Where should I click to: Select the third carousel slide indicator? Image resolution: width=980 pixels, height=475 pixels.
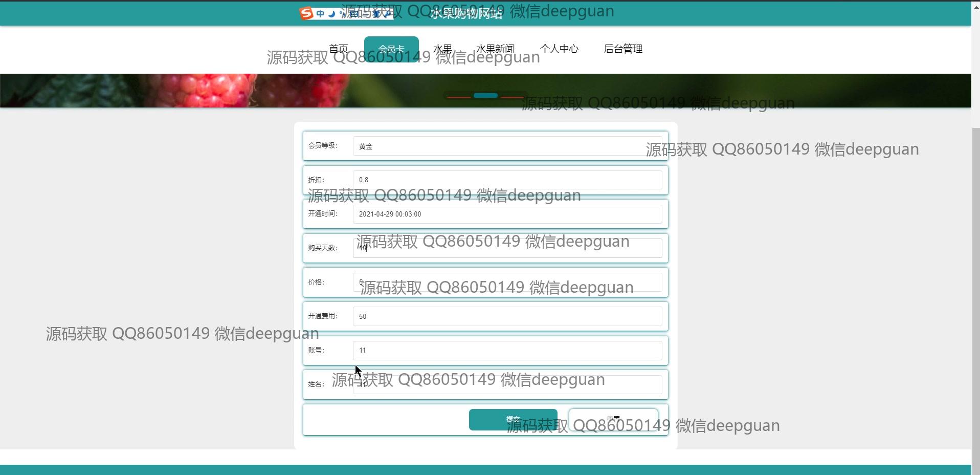tap(512, 96)
